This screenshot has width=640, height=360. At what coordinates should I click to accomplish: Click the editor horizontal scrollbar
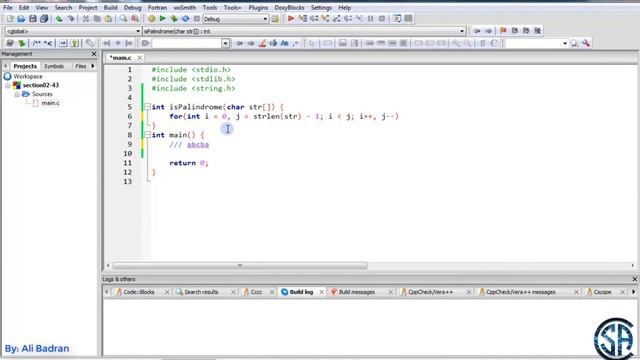(240, 266)
